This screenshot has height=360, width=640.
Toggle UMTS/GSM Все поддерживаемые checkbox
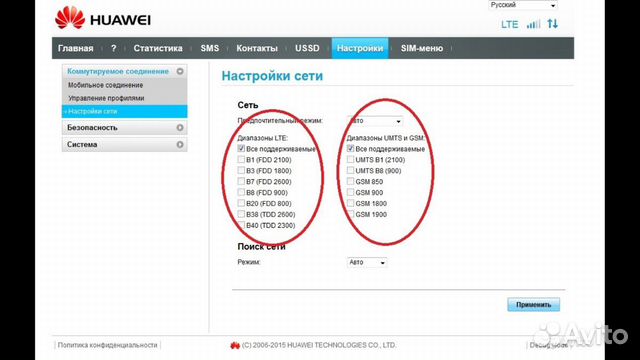[x=350, y=149]
